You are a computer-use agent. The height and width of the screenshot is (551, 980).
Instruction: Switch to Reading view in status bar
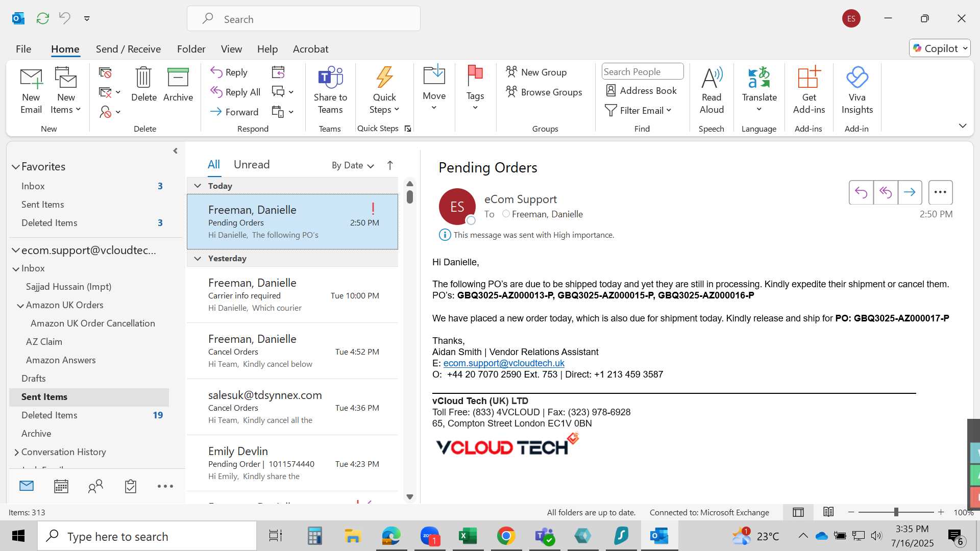(828, 512)
